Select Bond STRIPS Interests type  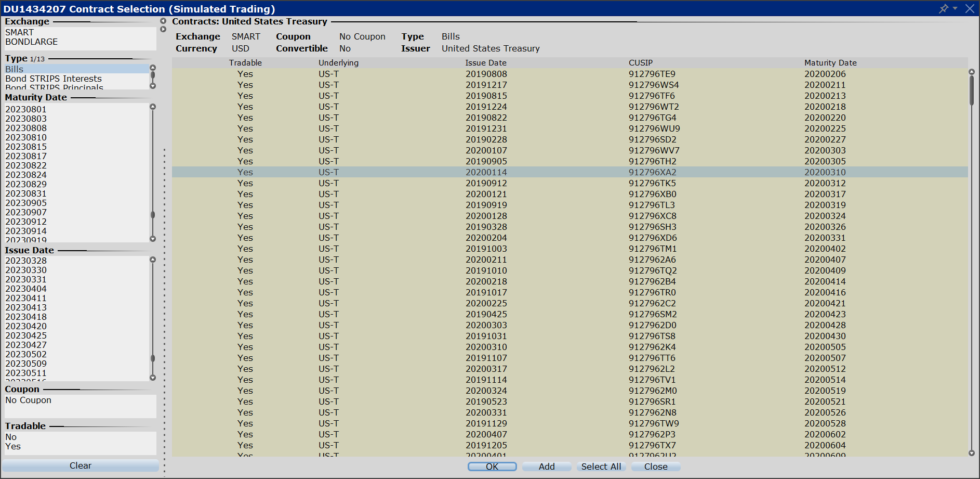point(77,79)
